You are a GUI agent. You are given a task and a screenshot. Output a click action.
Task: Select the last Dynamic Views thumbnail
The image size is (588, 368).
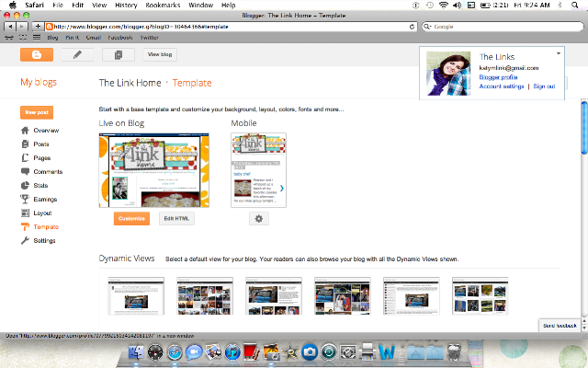tap(480, 296)
